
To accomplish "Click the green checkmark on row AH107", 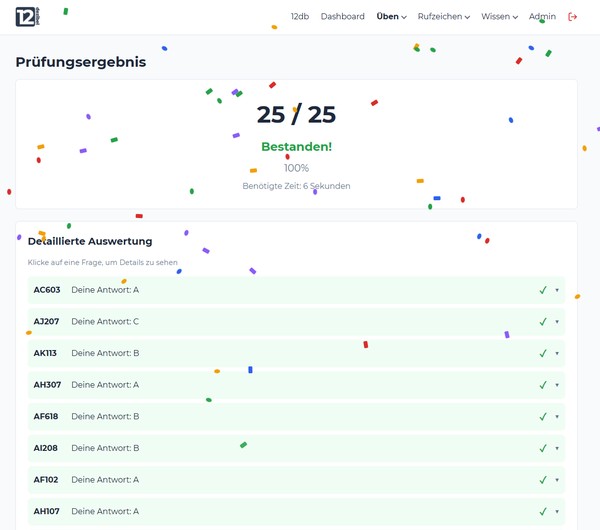I will [x=543, y=511].
